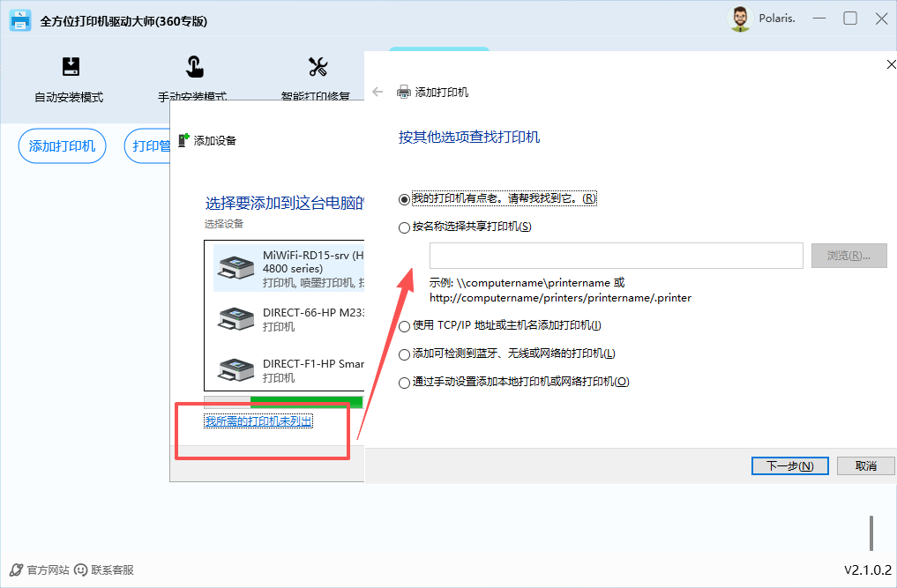This screenshot has height=588, width=897.
Task: Open 联系客服 support icon
Action: [81, 570]
